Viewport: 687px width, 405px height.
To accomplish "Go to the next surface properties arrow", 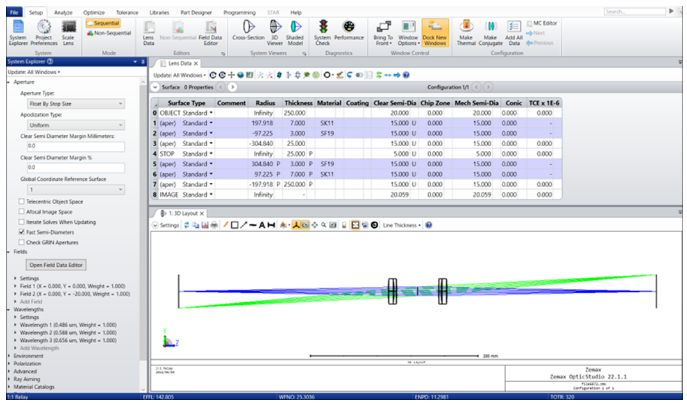I will pyautogui.click(x=233, y=87).
